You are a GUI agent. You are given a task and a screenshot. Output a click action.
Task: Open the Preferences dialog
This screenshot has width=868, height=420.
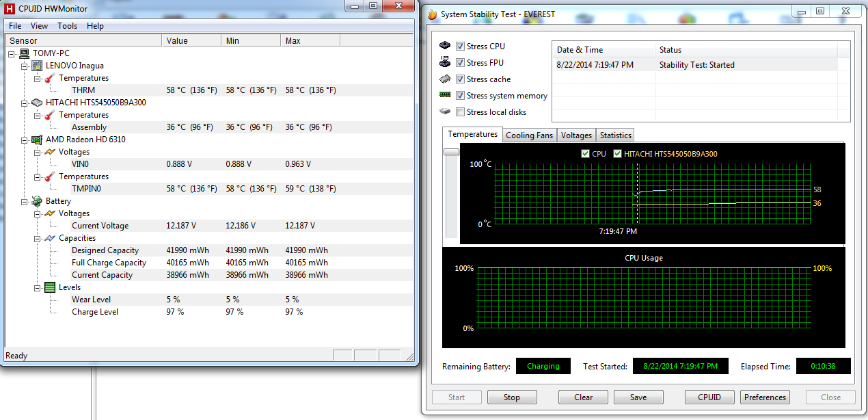coord(765,397)
